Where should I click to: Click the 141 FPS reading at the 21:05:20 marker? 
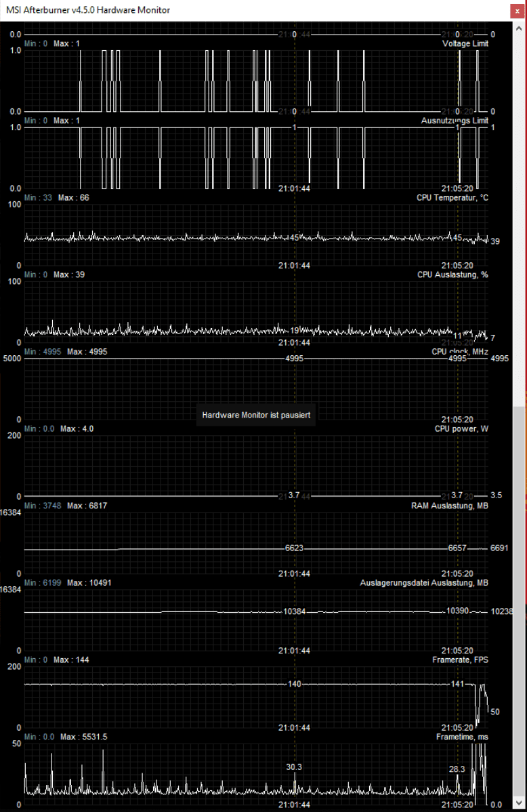457,684
